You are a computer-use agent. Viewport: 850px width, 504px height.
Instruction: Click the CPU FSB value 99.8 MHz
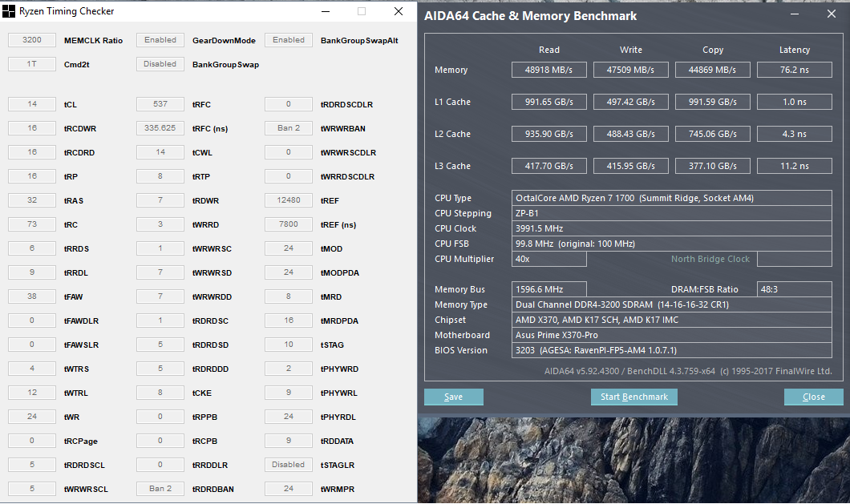coord(672,244)
